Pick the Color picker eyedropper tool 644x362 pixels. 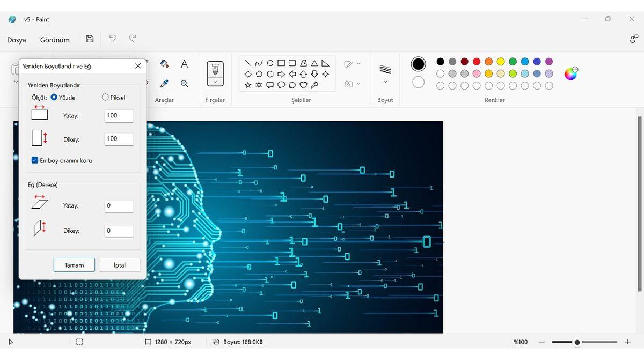pyautogui.click(x=165, y=84)
